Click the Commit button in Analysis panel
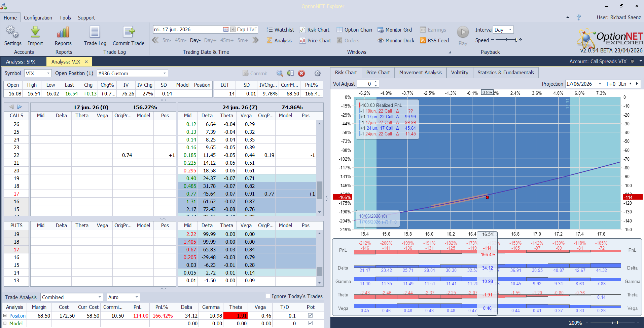This screenshot has width=644, height=328. coord(255,73)
